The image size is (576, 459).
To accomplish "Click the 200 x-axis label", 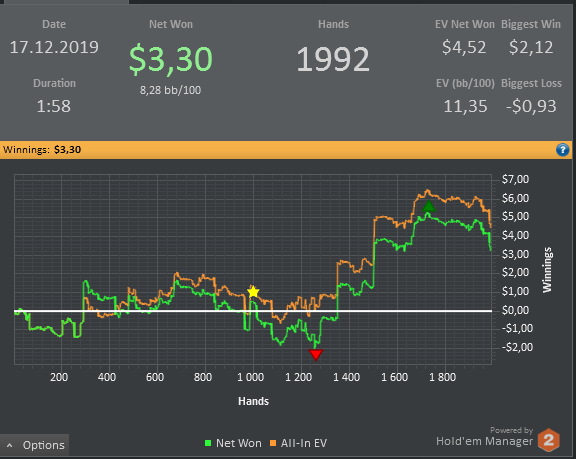I will coord(59,377).
